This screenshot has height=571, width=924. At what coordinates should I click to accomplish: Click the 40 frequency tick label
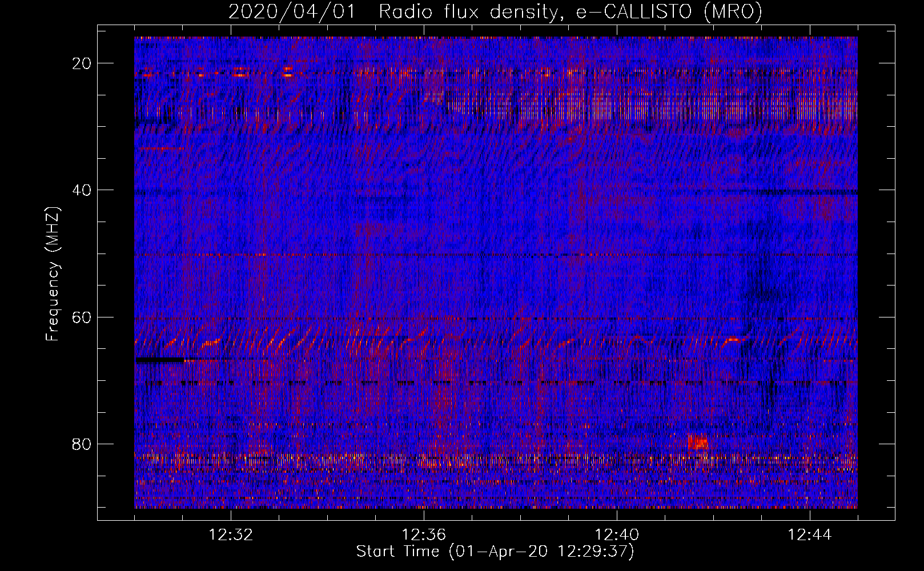pos(82,190)
